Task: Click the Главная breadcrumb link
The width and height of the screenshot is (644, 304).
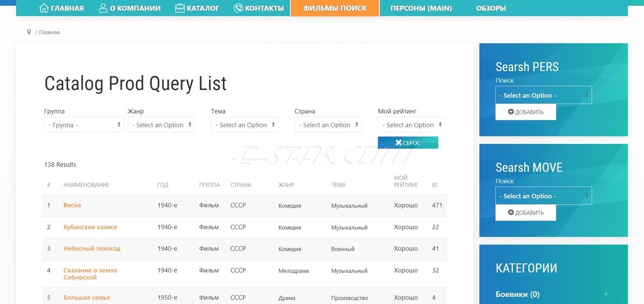Action: point(49,32)
